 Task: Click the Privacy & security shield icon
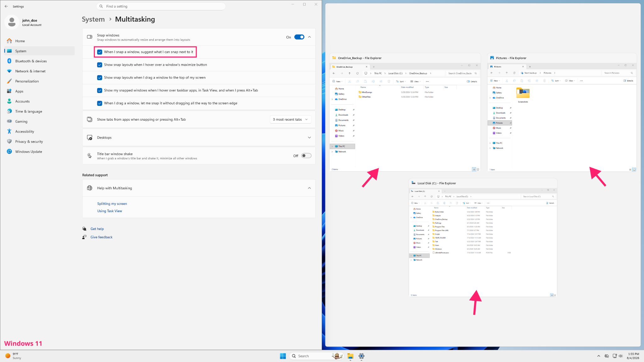(9, 141)
